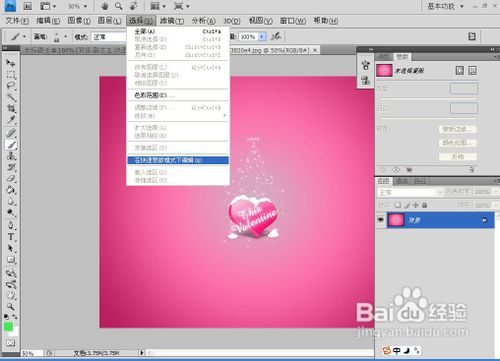Switch to the 调整 panel tab
Image resolution: width=500 pixels, height=361 pixels.
coord(384,57)
